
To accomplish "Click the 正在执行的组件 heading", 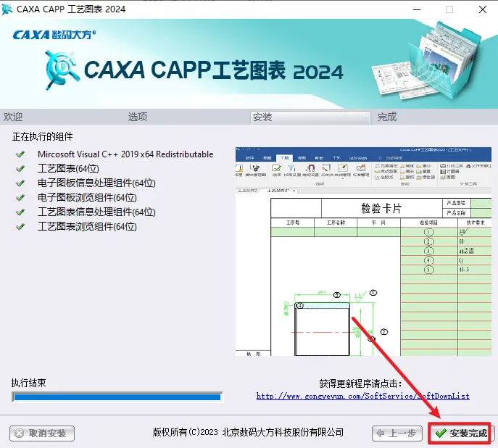I will click(43, 136).
